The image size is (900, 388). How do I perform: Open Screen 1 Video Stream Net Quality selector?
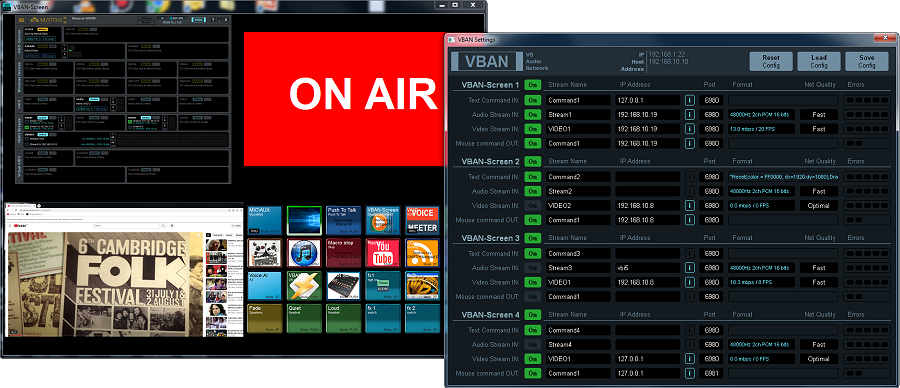818,129
